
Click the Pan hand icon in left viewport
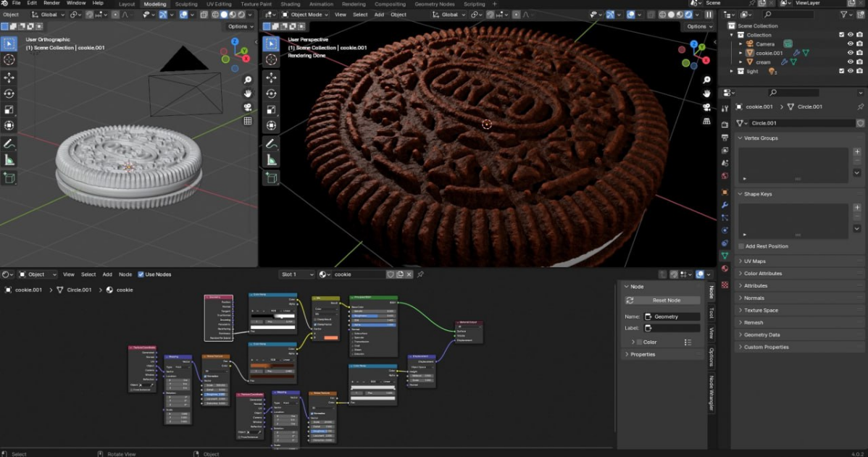coord(248,93)
